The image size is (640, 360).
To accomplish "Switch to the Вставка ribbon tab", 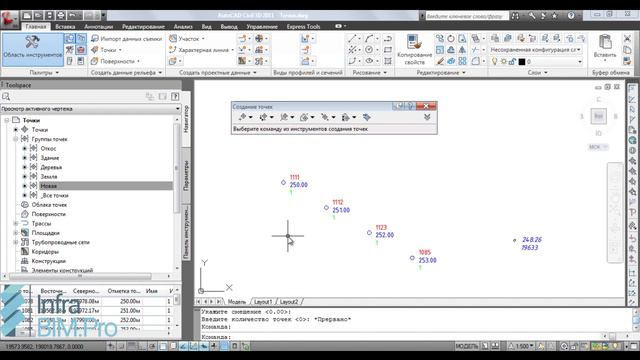I will click(x=65, y=27).
